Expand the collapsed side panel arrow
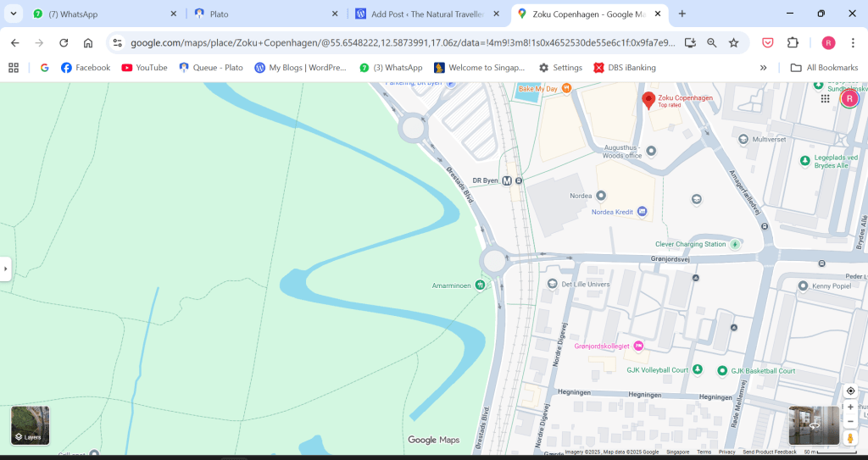Viewport: 868px width, 460px height. (5, 269)
